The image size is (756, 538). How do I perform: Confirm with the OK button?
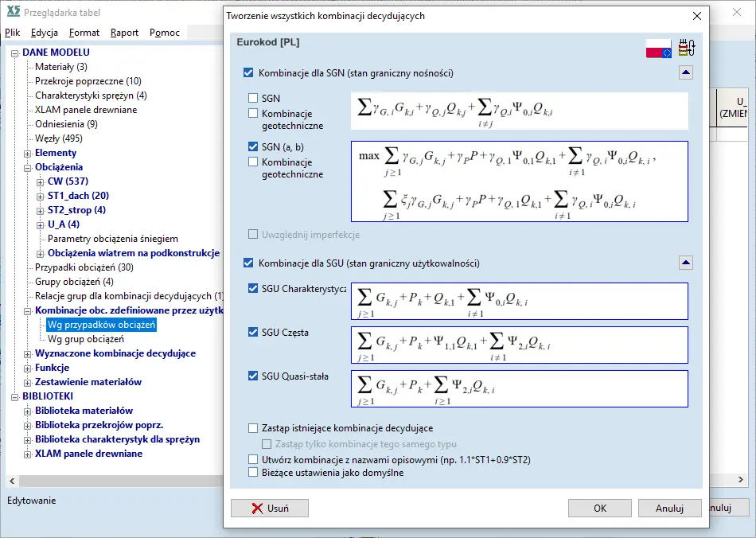point(600,509)
